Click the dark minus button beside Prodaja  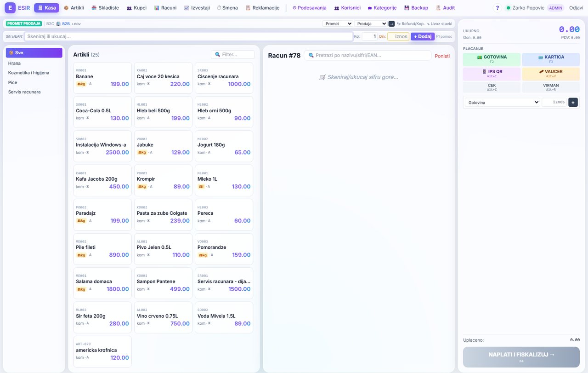(391, 23)
